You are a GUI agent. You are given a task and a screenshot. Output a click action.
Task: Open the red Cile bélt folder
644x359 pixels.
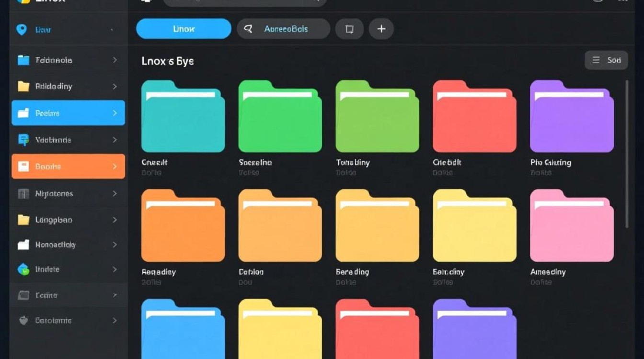pyautogui.click(x=474, y=117)
